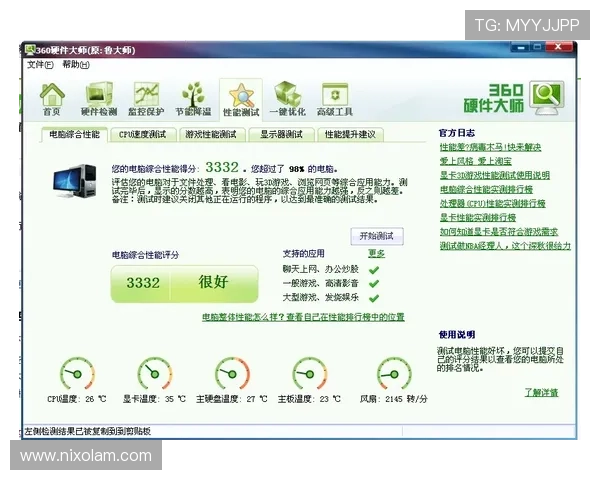Click the 显卡温度: 35 ℃ reading

click(x=154, y=399)
